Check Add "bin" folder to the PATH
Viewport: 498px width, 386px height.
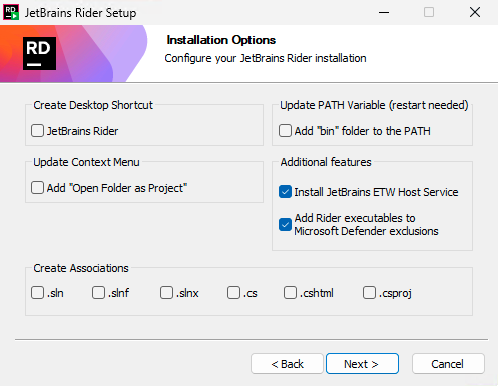tap(285, 131)
